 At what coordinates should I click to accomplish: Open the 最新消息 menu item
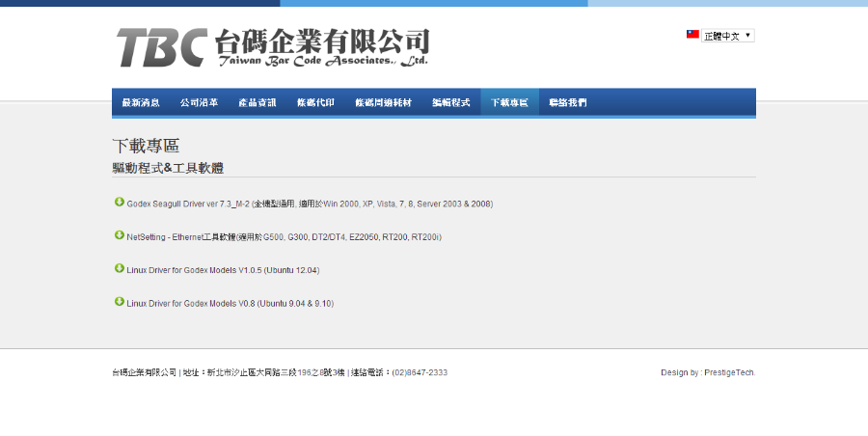click(141, 102)
